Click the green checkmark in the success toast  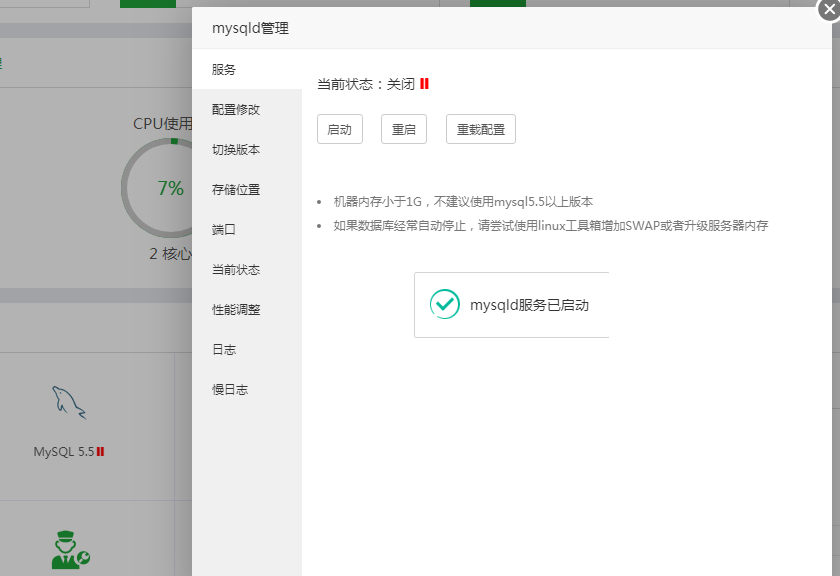pos(445,304)
